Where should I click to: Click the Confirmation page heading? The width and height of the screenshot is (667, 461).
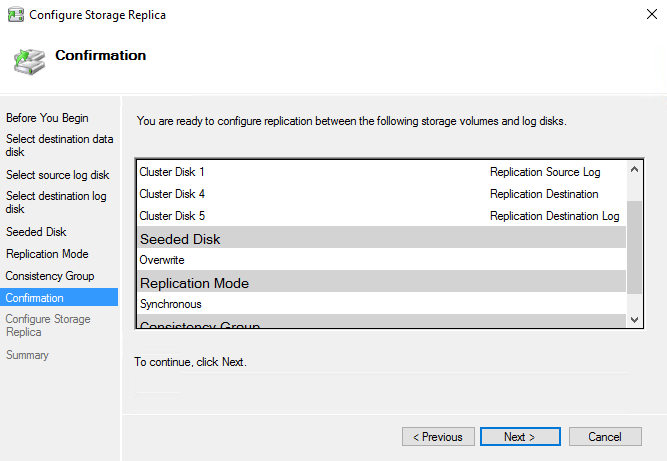(x=101, y=55)
